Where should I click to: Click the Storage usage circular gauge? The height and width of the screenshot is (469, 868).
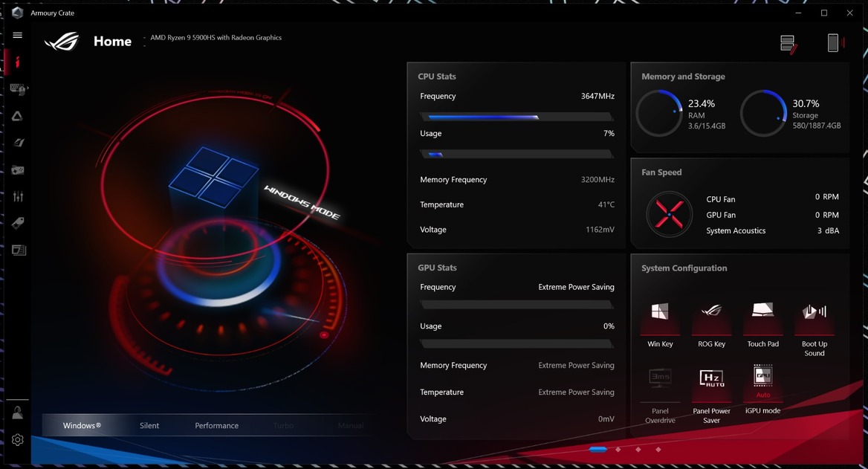763,113
